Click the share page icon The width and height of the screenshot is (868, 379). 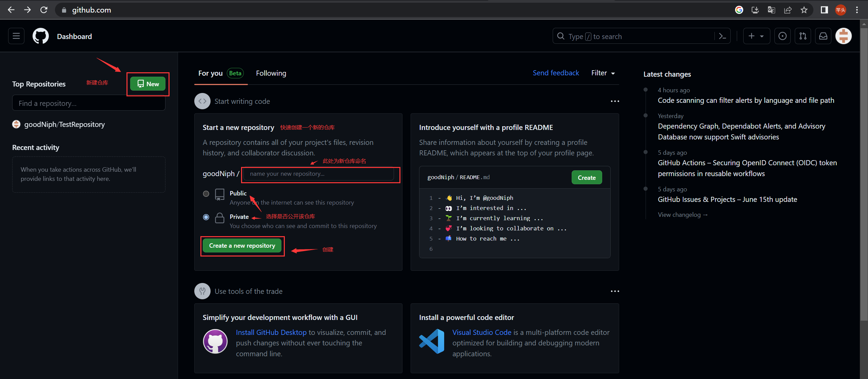click(788, 10)
